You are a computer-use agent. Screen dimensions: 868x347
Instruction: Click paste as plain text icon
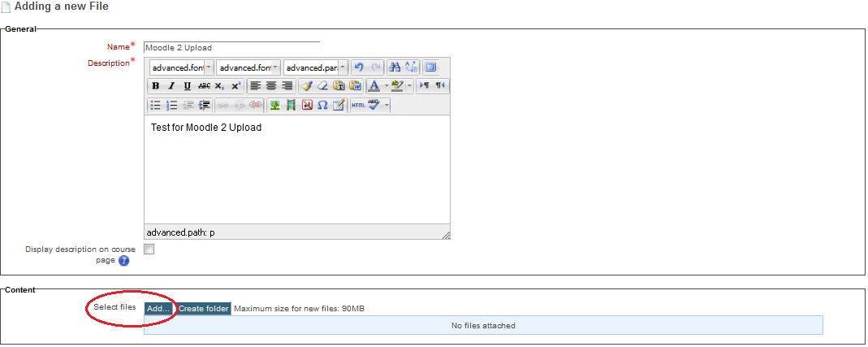339,86
